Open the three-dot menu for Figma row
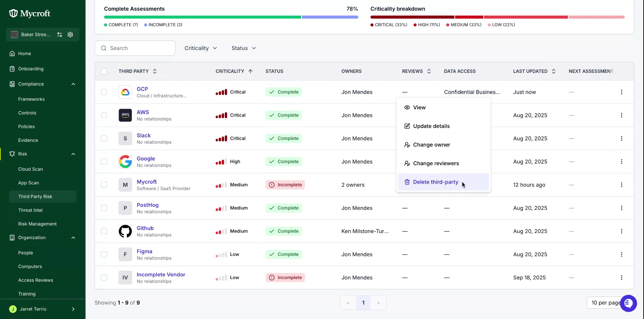The image size is (644, 319). point(621,254)
